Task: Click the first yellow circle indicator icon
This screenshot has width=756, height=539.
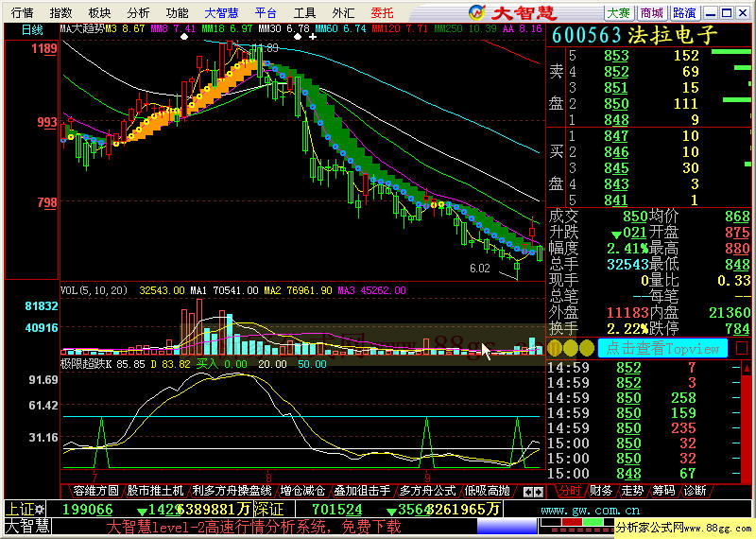Action: point(555,348)
